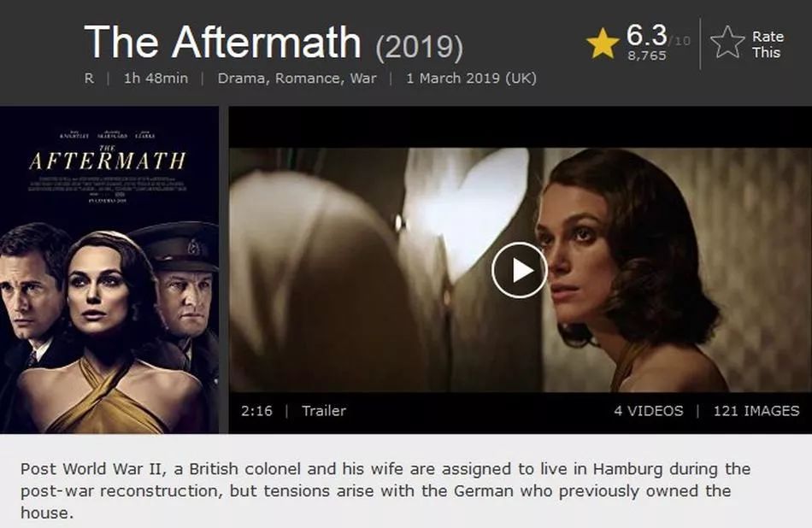This screenshot has width=812, height=528.
Task: Open the War genre link
Action: click(x=363, y=79)
